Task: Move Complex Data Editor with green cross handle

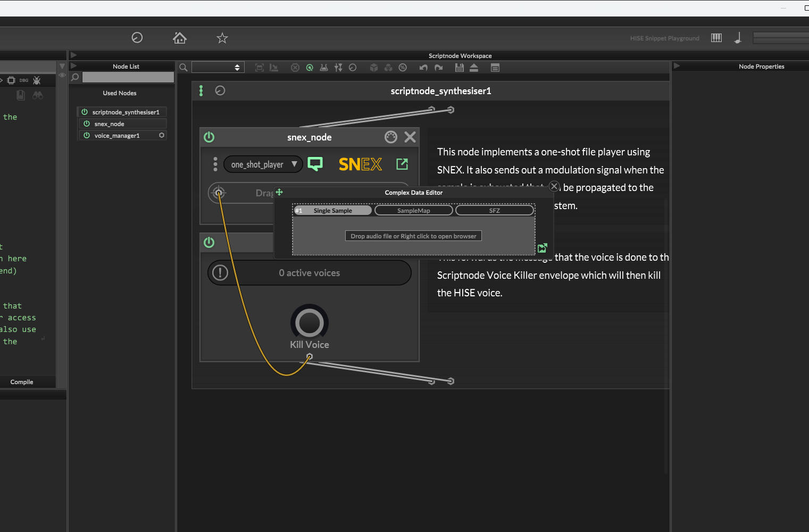Action: point(279,192)
